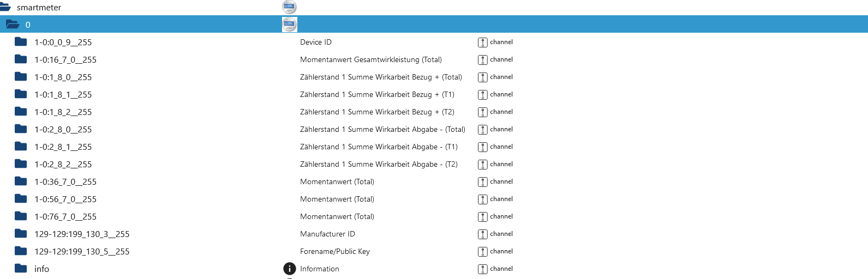The width and height of the screenshot is (868, 279).
Task: Click adapter icon on the highlighted 0 row
Action: tap(289, 24)
